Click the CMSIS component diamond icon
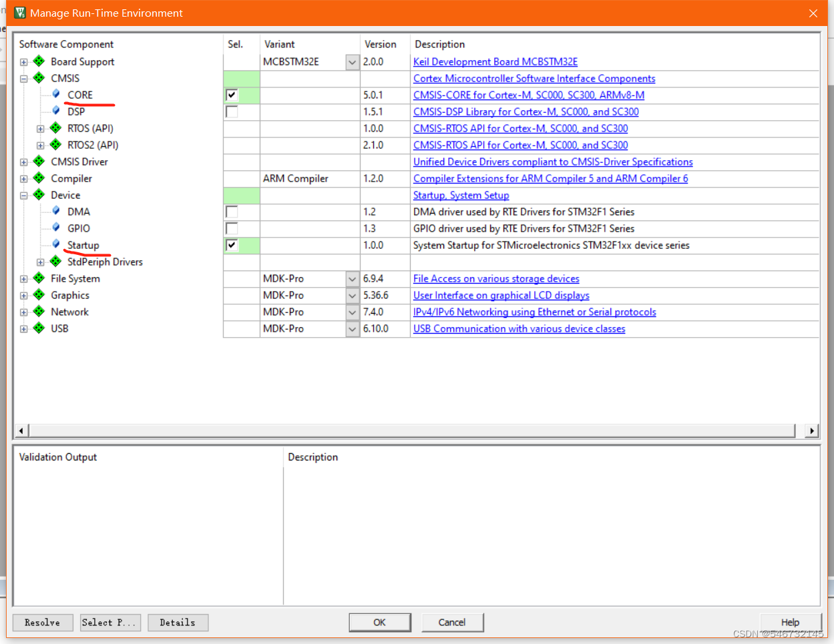Image resolution: width=834 pixels, height=644 pixels. click(38, 78)
